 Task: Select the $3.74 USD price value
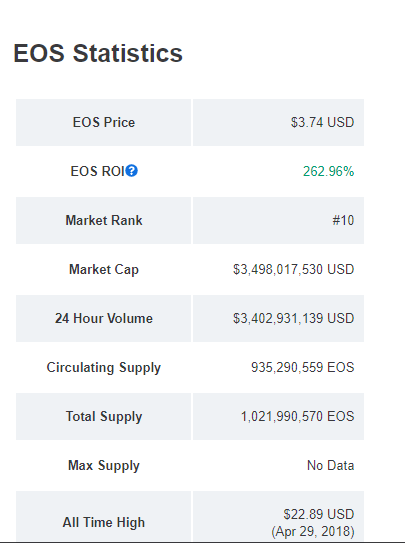coord(322,122)
